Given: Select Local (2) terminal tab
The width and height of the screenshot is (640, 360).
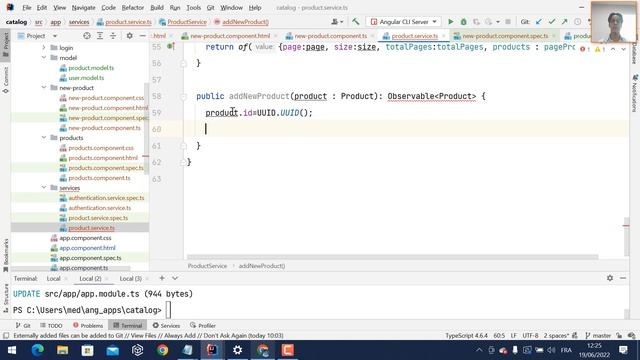Looking at the screenshot, I should coord(90,278).
